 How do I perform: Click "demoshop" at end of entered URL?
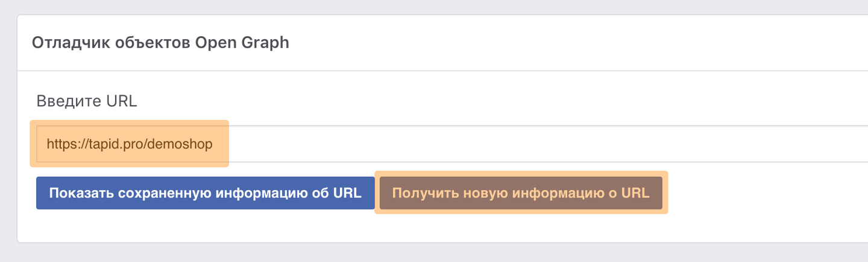(184, 145)
